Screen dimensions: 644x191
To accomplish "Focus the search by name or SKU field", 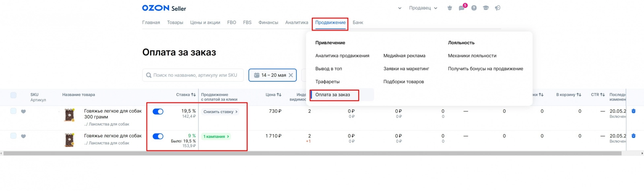I will 193,75.
